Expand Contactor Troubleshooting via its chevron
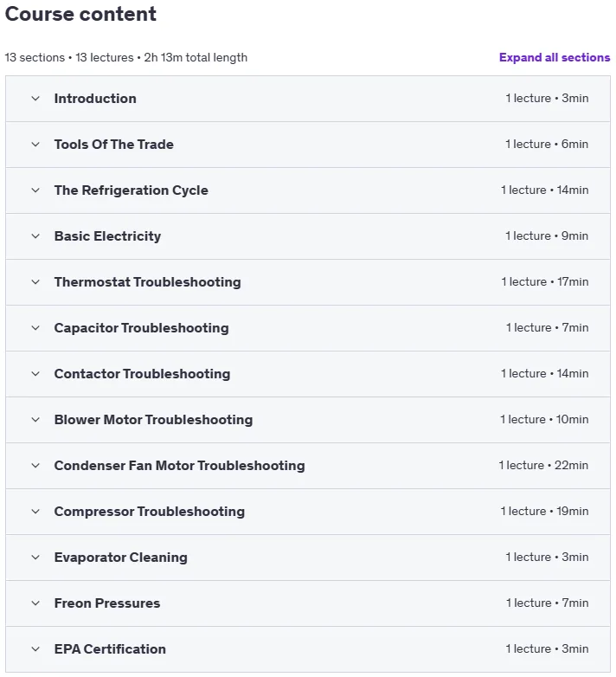Screen dimensions: 616x677 [35, 374]
